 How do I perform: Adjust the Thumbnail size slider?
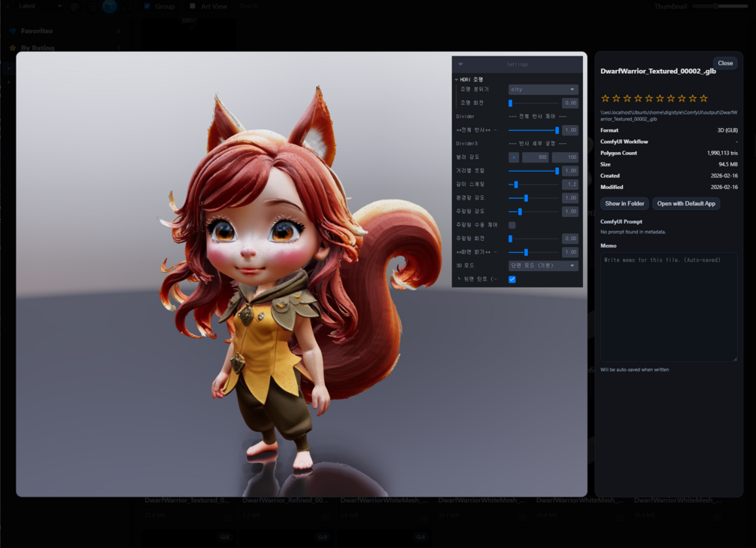pyautogui.click(x=721, y=6)
